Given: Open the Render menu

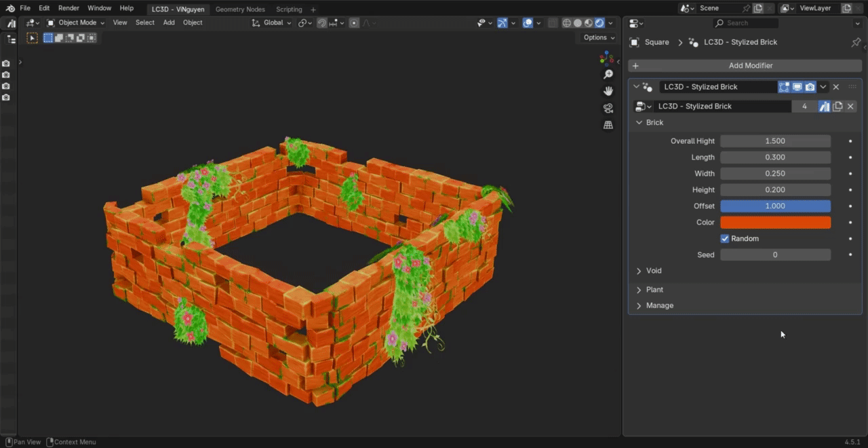Looking at the screenshot, I should click(68, 8).
